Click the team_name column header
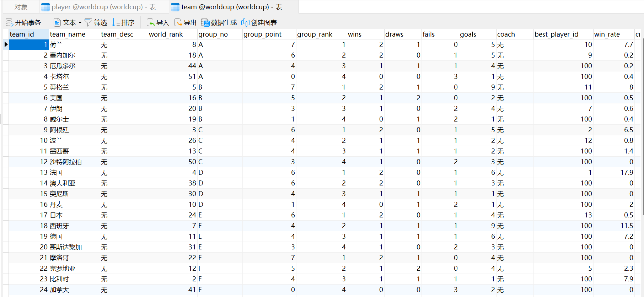This screenshot has width=644, height=297. 74,34
